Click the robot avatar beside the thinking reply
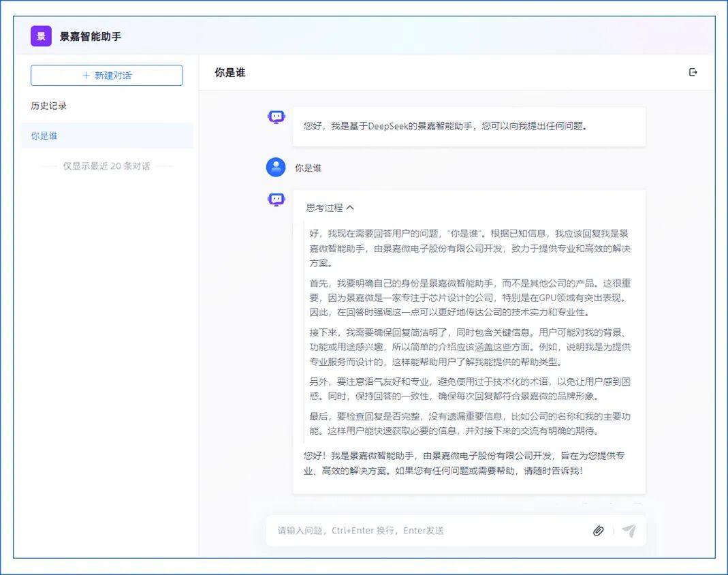The image size is (728, 575). click(275, 200)
